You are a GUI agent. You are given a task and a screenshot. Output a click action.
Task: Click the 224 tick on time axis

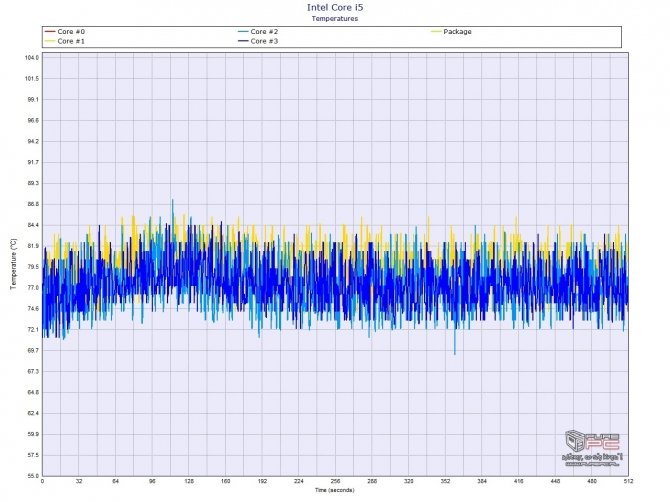click(299, 481)
